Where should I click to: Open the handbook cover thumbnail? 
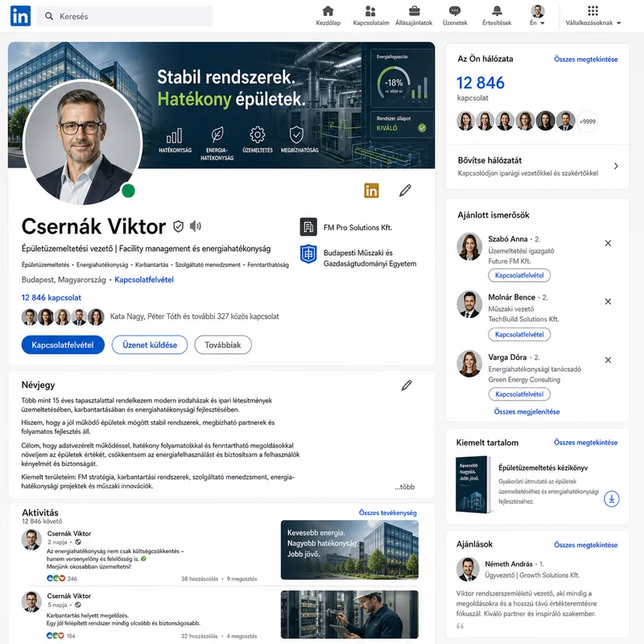[x=473, y=485]
